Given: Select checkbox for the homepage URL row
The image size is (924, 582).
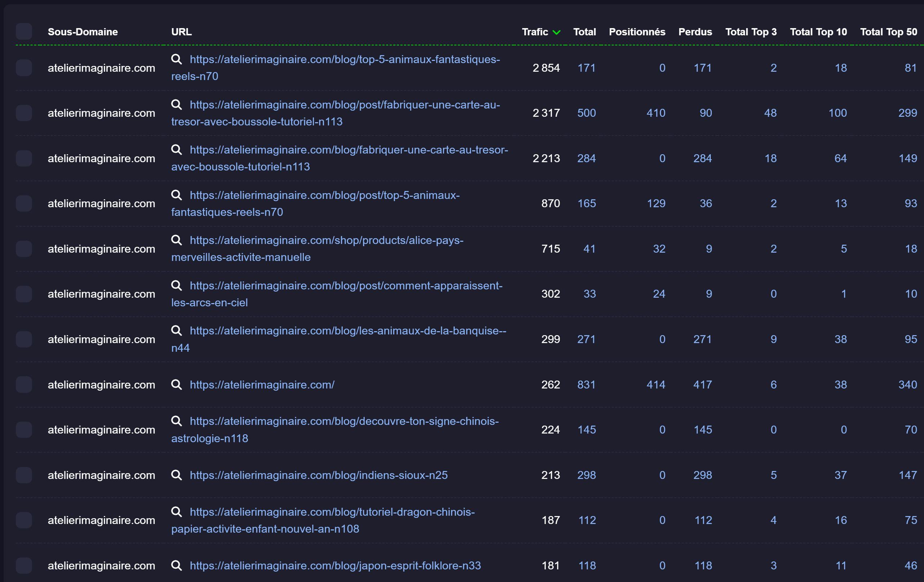Looking at the screenshot, I should click(x=24, y=384).
